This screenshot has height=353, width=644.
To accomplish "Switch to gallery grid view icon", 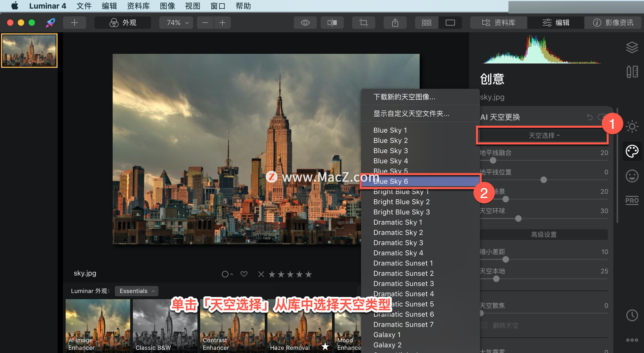I will tap(427, 22).
